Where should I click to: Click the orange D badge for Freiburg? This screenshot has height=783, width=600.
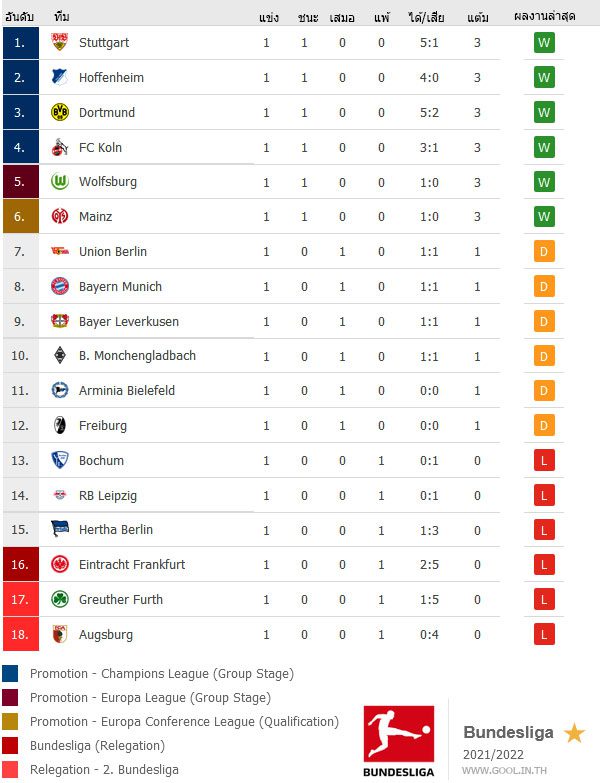(544, 425)
